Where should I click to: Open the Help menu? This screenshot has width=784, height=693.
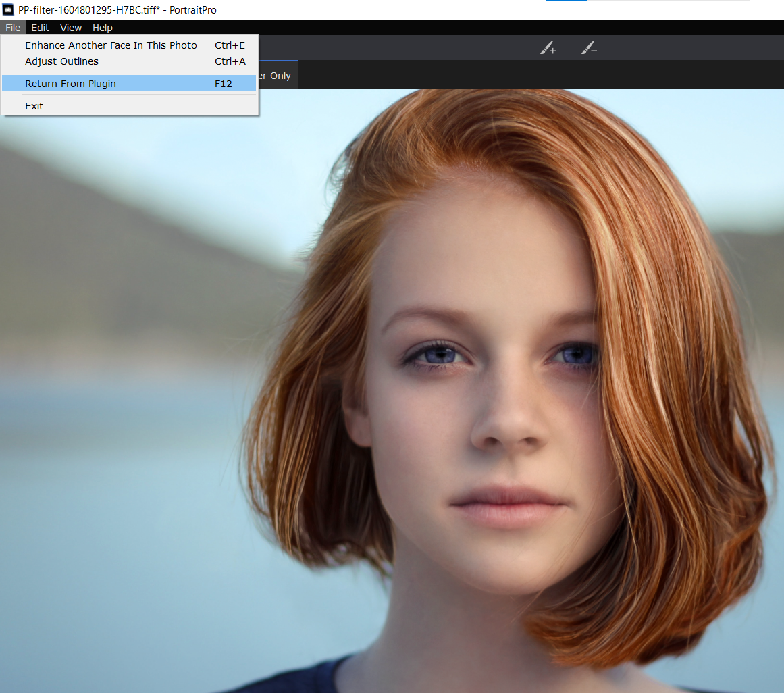102,28
